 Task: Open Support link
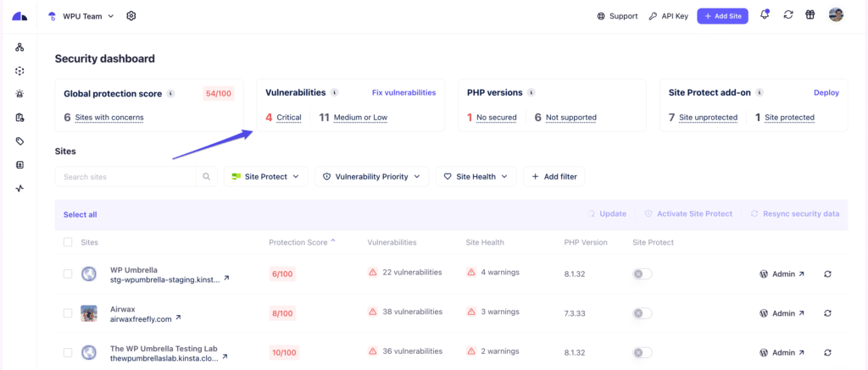coord(617,16)
